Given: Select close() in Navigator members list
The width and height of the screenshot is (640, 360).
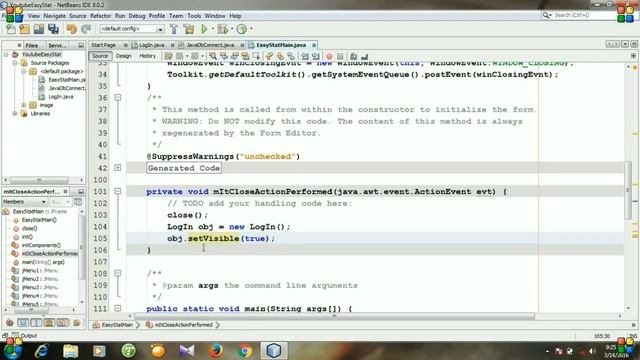Looking at the screenshot, I should [x=29, y=228].
